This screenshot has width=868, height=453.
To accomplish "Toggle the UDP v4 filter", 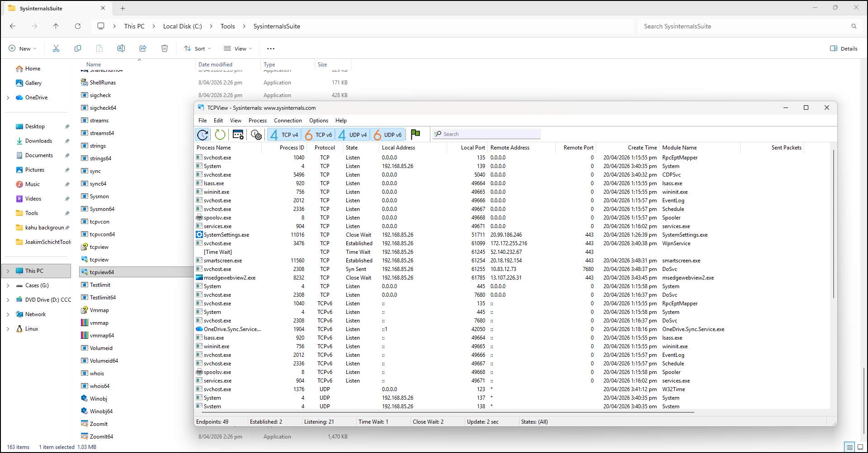I will point(353,135).
